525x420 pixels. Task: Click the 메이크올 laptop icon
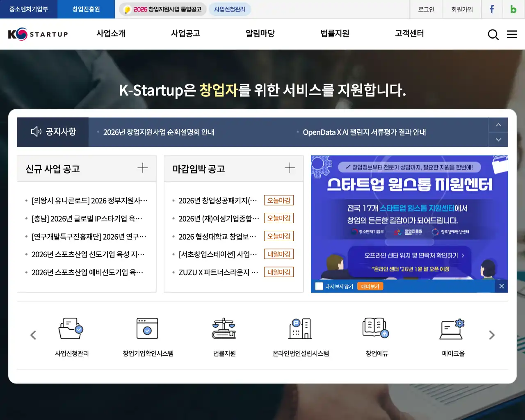452,328
